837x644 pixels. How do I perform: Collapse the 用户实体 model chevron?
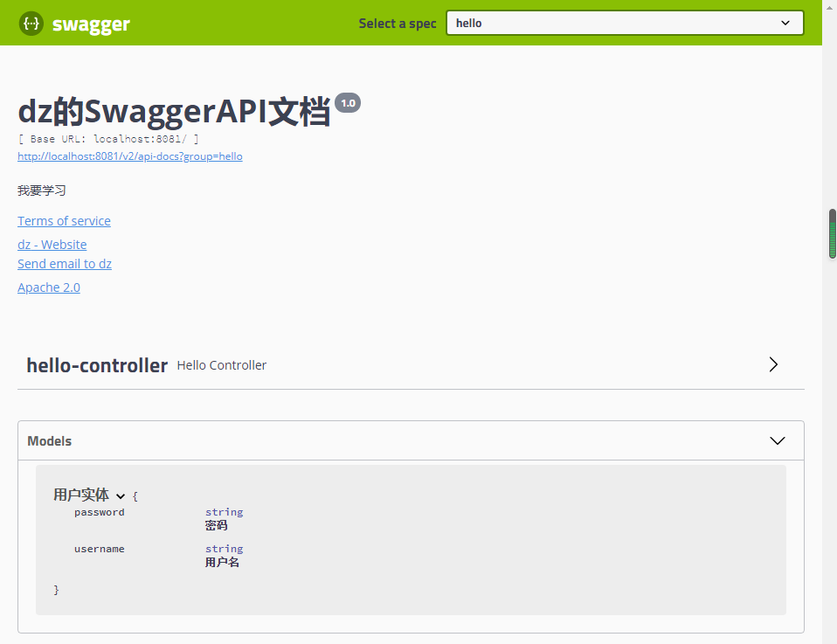click(121, 496)
